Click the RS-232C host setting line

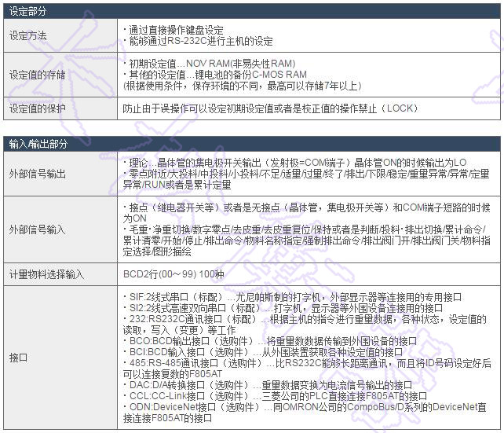point(199,42)
